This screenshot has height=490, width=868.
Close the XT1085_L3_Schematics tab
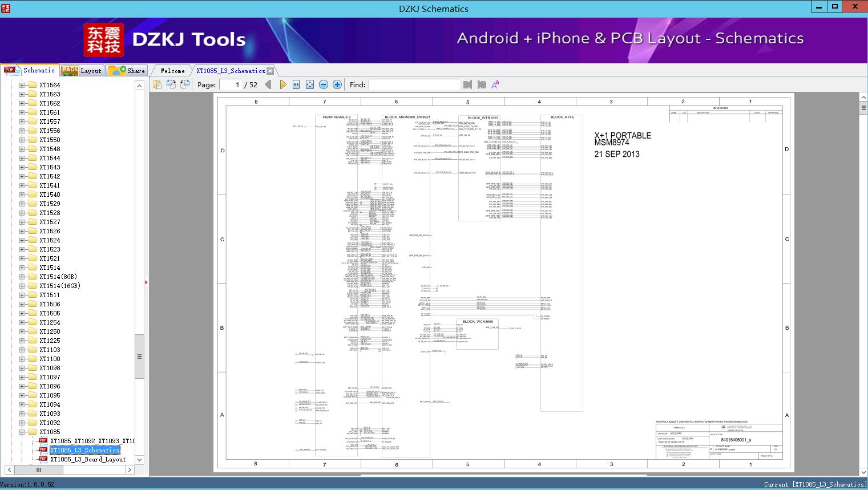click(x=271, y=71)
